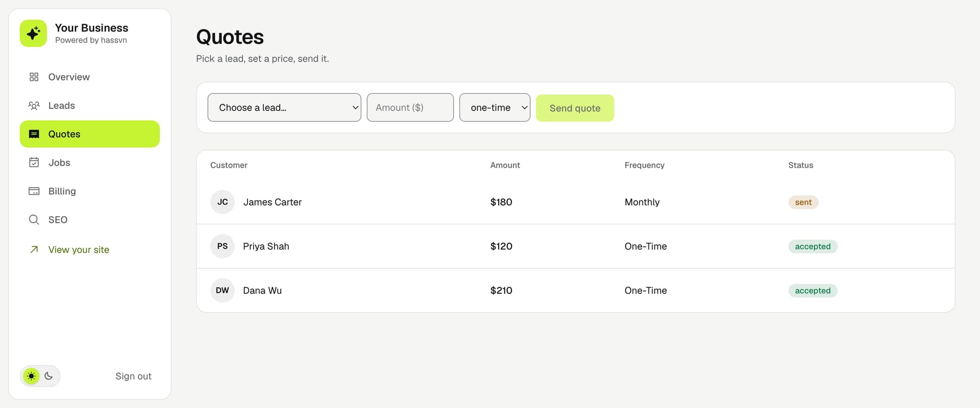The image size is (980, 408).
Task: Click the PS avatar for Priya Shah
Action: 223,246
